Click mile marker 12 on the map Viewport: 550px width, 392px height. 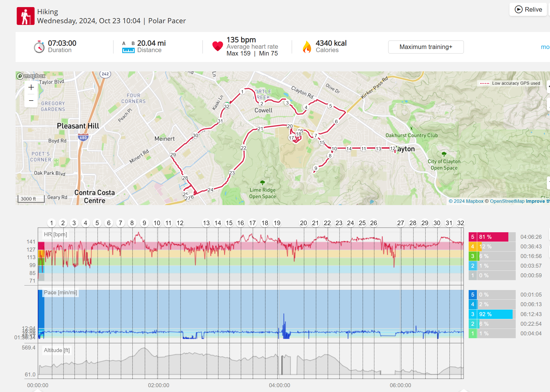click(392, 148)
